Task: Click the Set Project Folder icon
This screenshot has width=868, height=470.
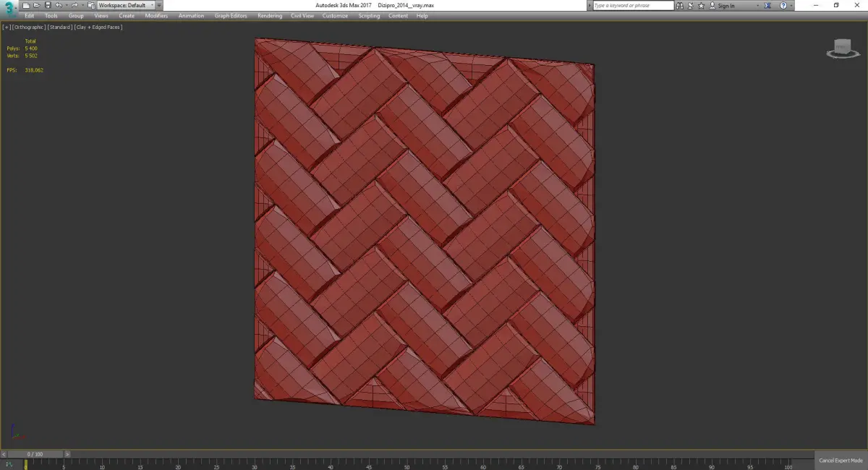Action: pos(90,5)
